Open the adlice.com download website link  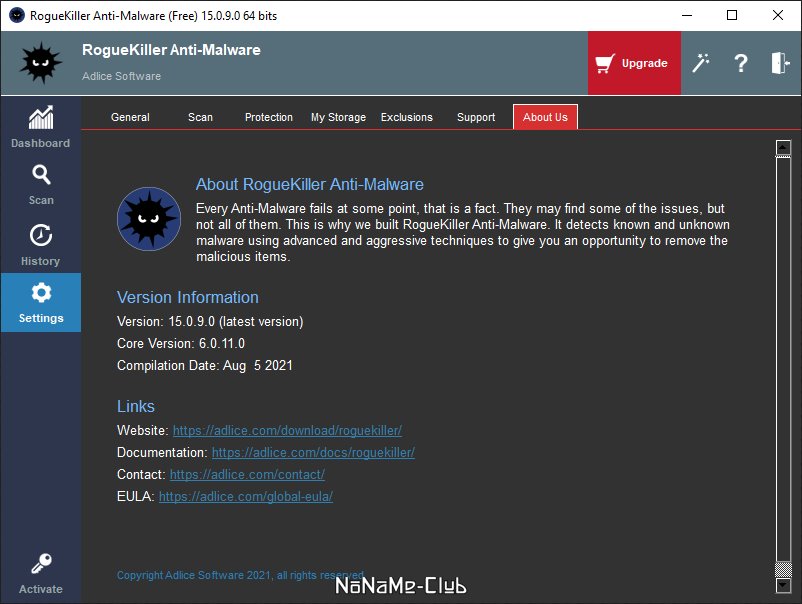tap(287, 431)
